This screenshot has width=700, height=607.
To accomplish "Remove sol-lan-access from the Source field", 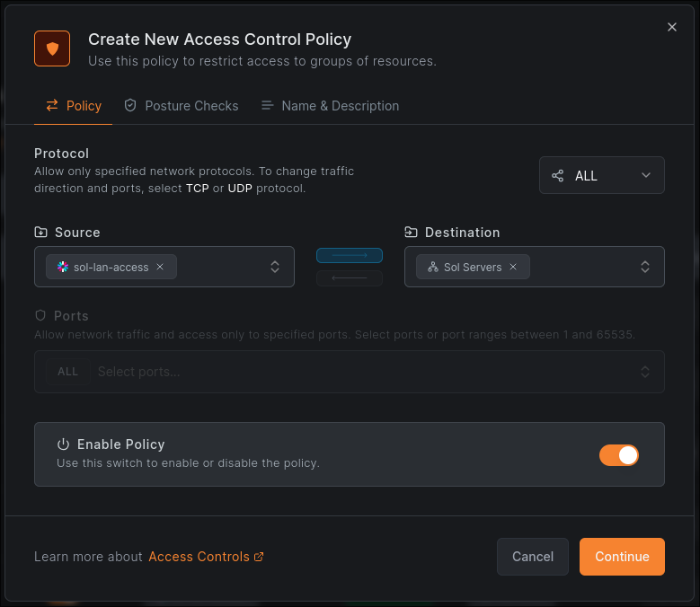I will (160, 267).
